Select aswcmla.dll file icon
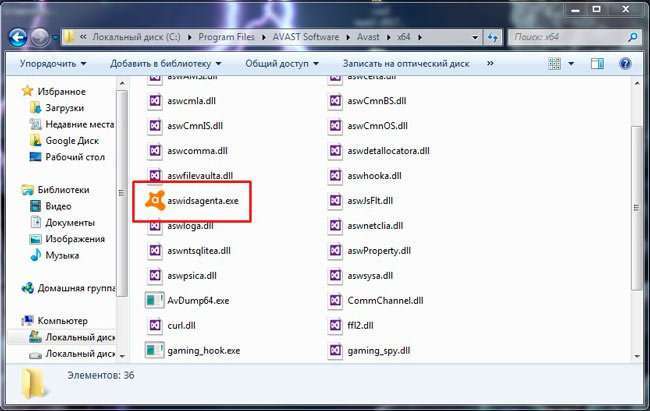The height and width of the screenshot is (411, 650). 155,101
